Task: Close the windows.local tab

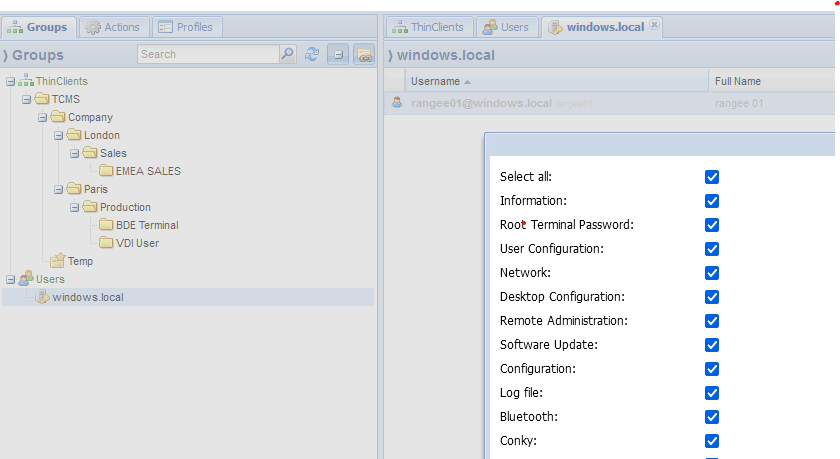Action: coord(654,26)
